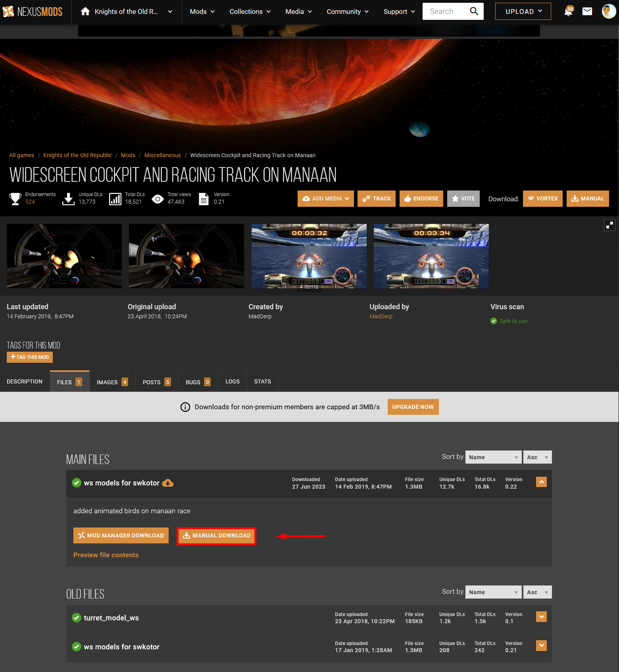Open the home icon for the game
Viewport: 619px width, 672px height.
tap(85, 12)
